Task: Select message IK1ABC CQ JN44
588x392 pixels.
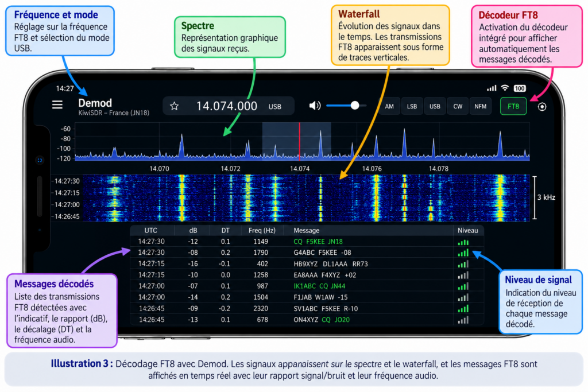Action: pyautogui.click(x=319, y=286)
